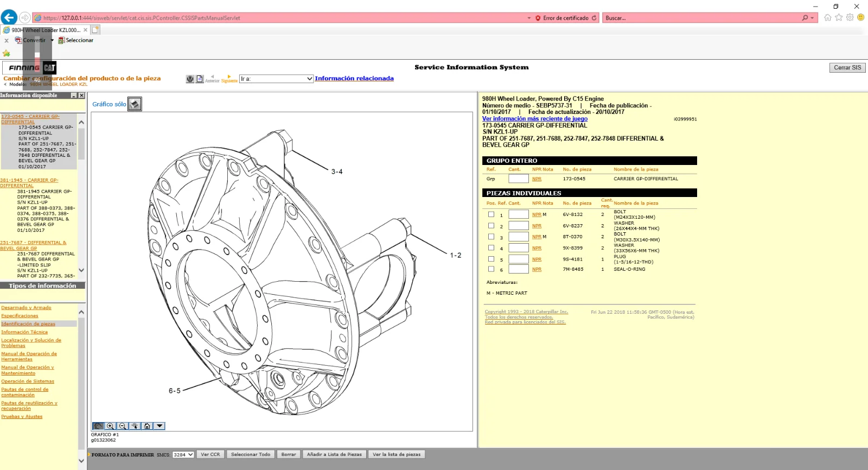Select the pan hand tool under the graphic
This screenshot has height=470, width=868.
(x=98, y=426)
